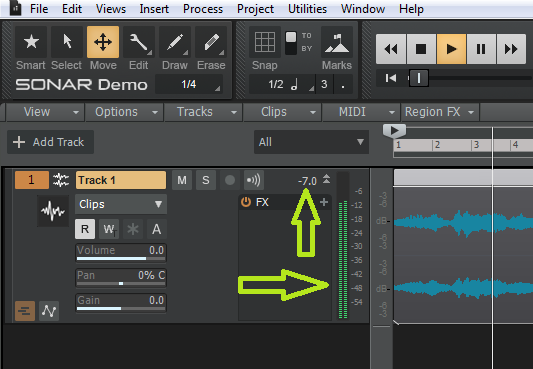
Task: Open the Utilities menu
Action: click(307, 9)
